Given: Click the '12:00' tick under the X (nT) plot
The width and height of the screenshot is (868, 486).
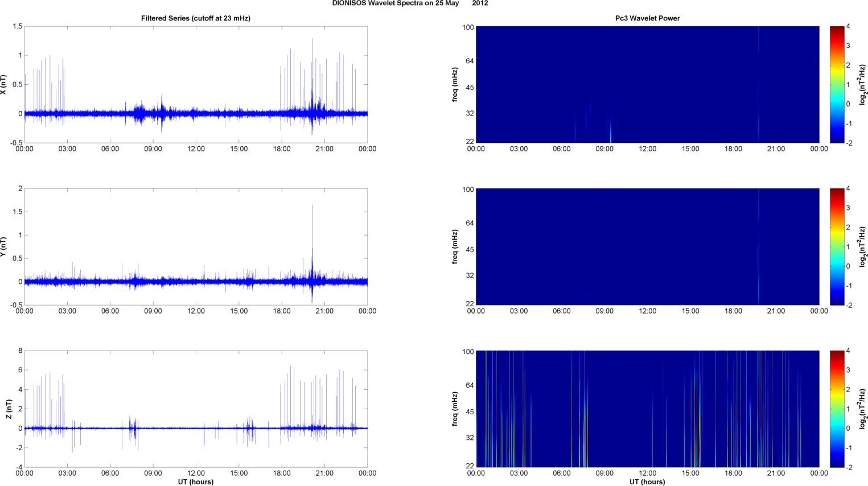Looking at the screenshot, I should pyautogui.click(x=196, y=149).
